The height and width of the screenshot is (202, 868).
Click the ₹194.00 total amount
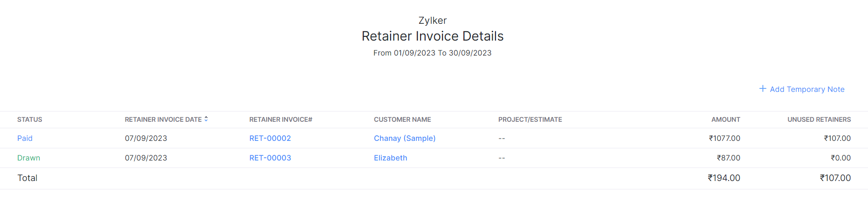point(723,178)
